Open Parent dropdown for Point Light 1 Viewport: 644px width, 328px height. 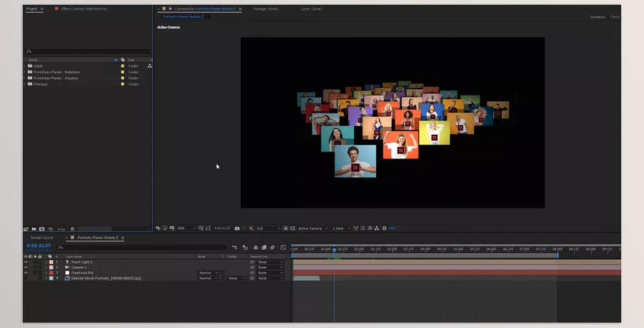270,262
